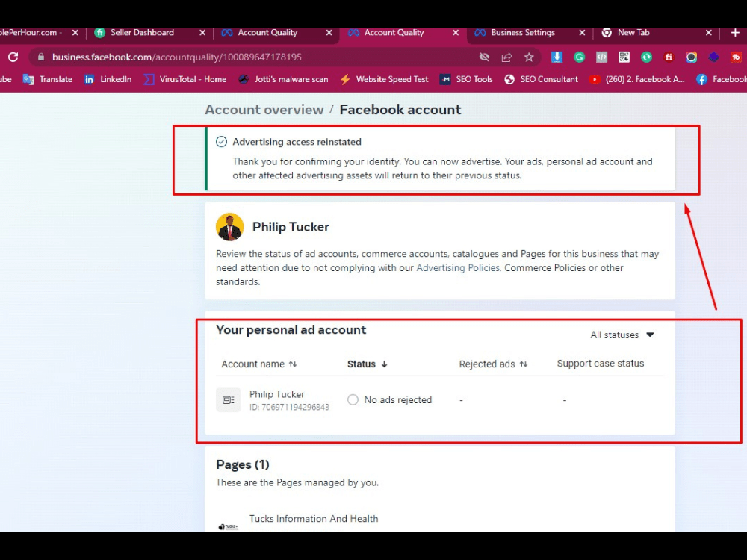Open the green circular arrows extension

click(x=646, y=57)
